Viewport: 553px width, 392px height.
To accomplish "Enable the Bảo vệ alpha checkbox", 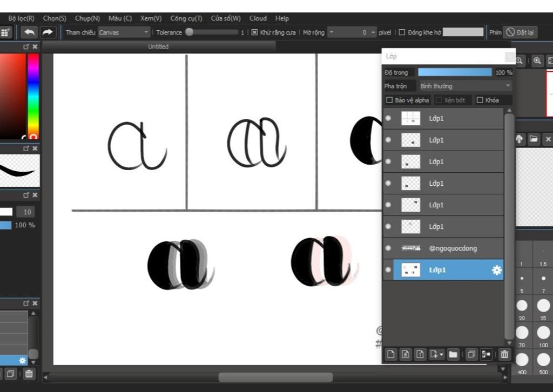I will [x=389, y=100].
